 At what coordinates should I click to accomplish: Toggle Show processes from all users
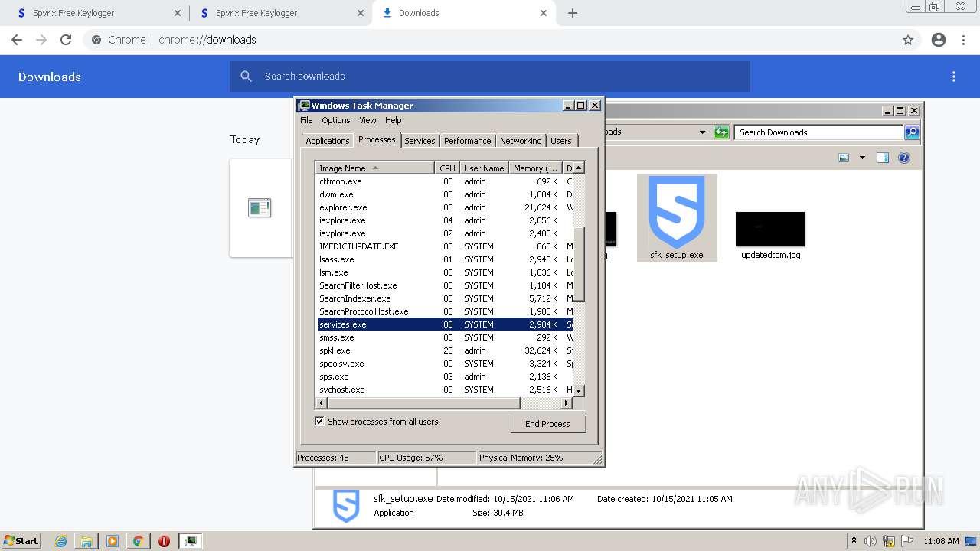point(319,422)
